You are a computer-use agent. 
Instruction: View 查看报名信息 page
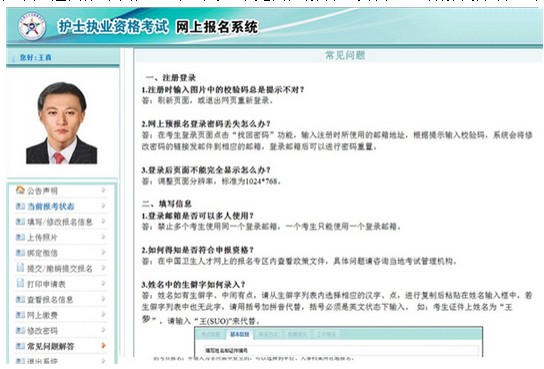pyautogui.click(x=50, y=300)
